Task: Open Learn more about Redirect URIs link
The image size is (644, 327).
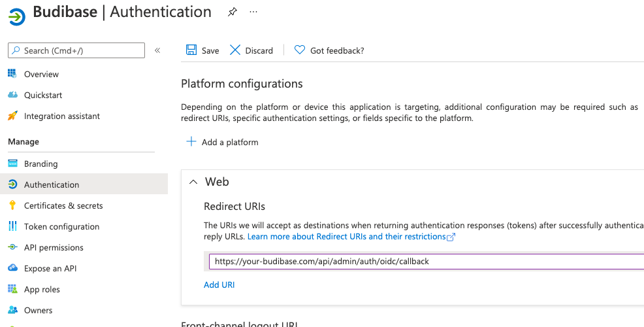Action: (346, 236)
